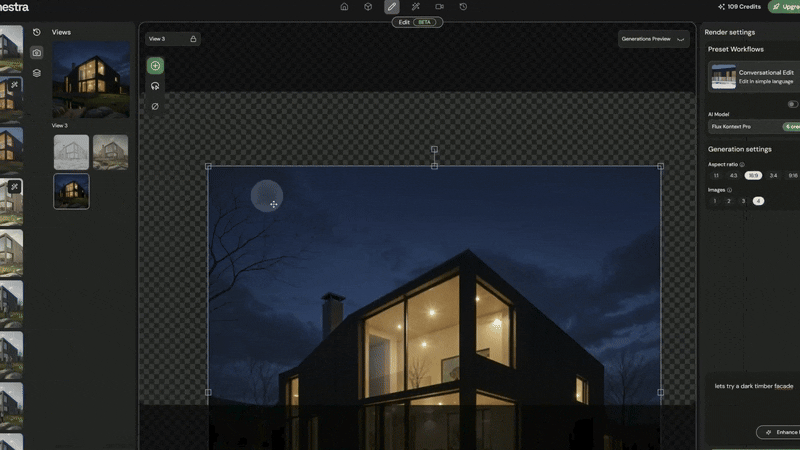Select the sketch render thumbnail under View 3

click(71, 152)
